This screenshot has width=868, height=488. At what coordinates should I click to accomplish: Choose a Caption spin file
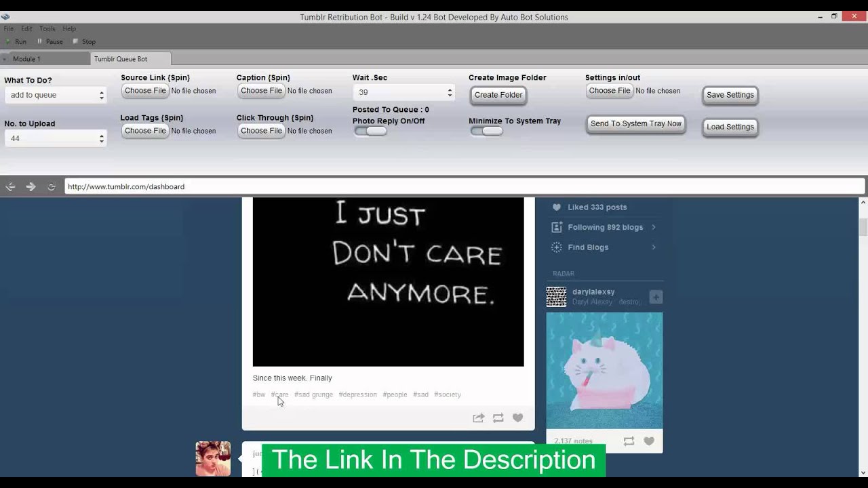[x=261, y=91]
